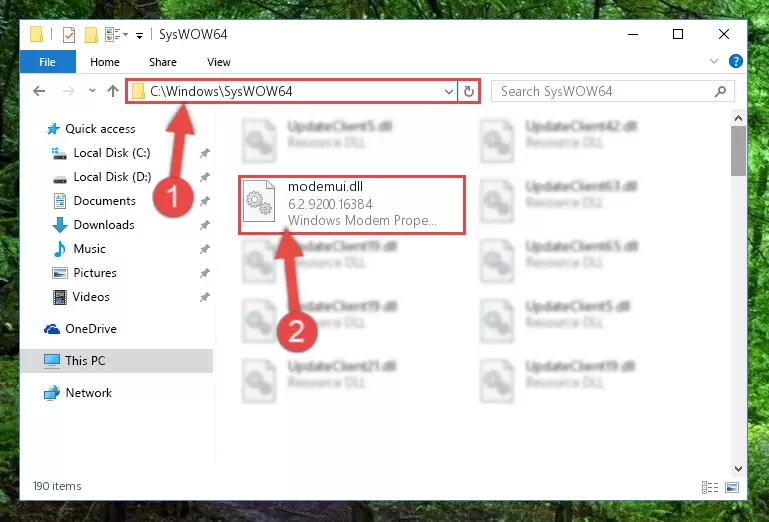Switch to Large icons view in status bar
The height and width of the screenshot is (522, 769).
click(732, 487)
